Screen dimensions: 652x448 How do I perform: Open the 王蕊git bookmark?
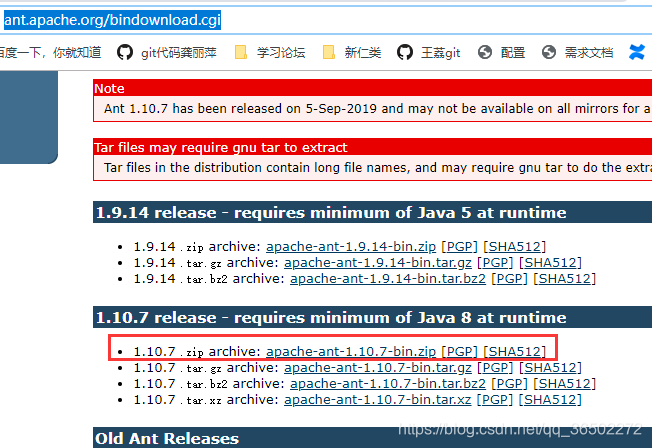coord(441,53)
